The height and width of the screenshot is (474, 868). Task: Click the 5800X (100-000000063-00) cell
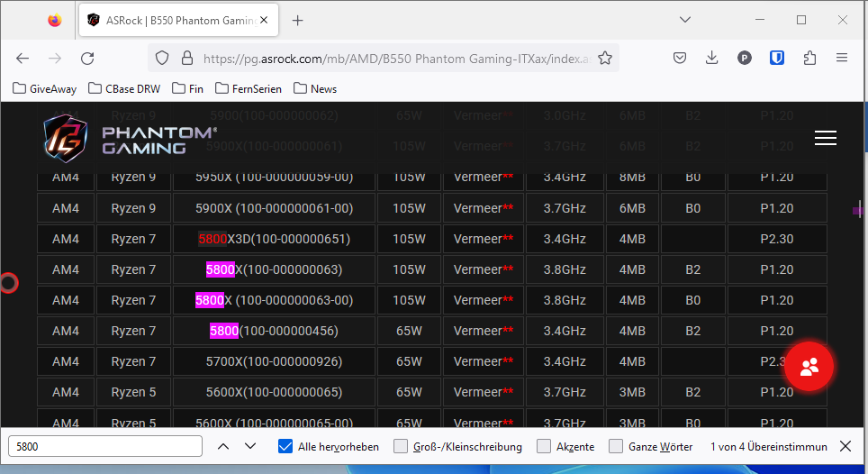(274, 300)
